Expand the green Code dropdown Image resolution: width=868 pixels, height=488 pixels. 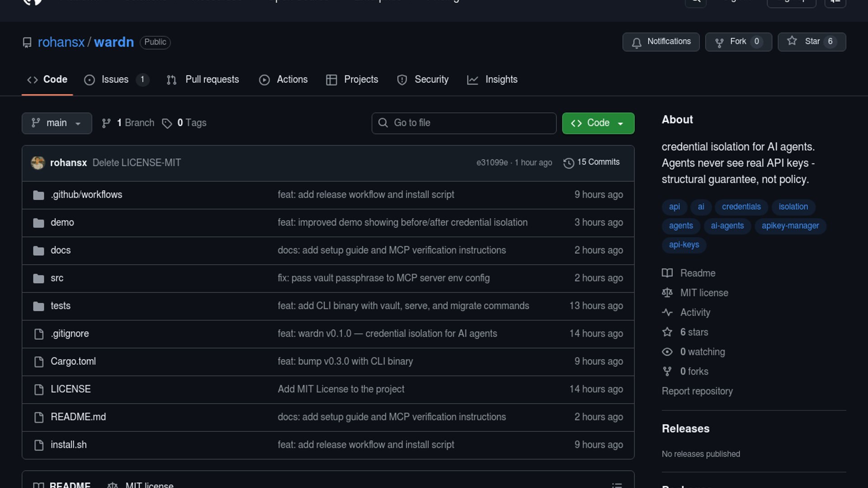[598, 123]
